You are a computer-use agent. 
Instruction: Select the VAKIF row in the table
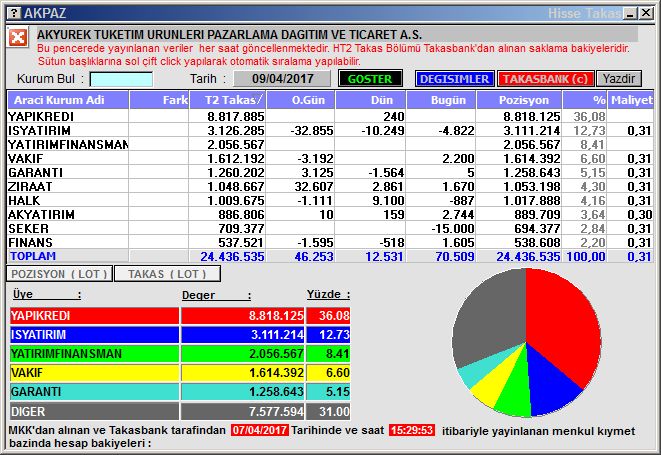tap(330, 159)
